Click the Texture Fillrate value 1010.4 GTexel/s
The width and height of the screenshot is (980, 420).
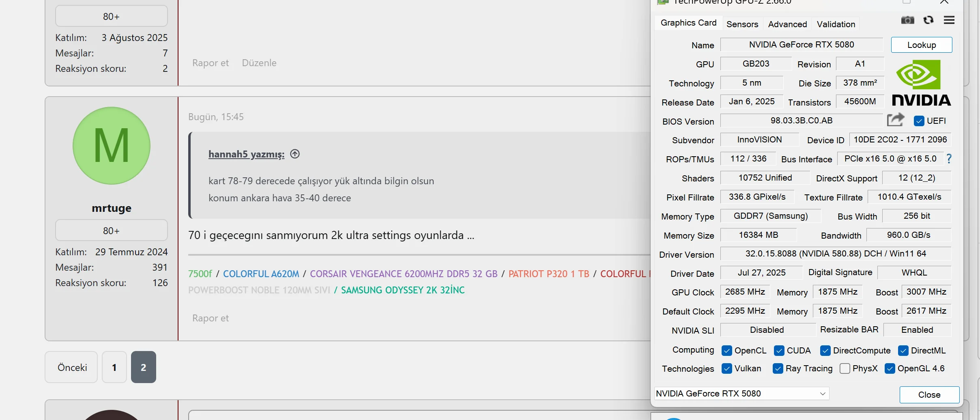pyautogui.click(x=909, y=197)
